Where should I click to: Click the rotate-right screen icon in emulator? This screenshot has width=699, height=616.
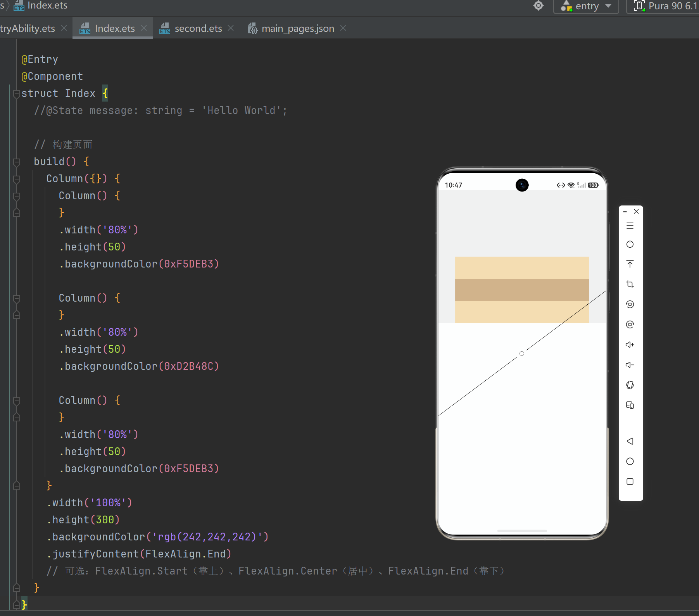[630, 324]
